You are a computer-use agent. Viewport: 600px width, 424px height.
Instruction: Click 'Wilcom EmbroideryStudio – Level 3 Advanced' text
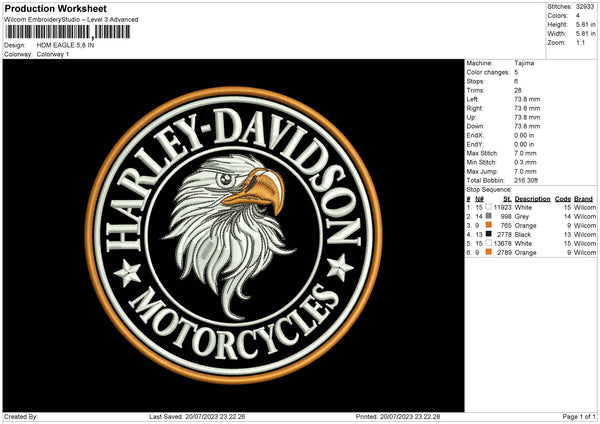point(71,20)
